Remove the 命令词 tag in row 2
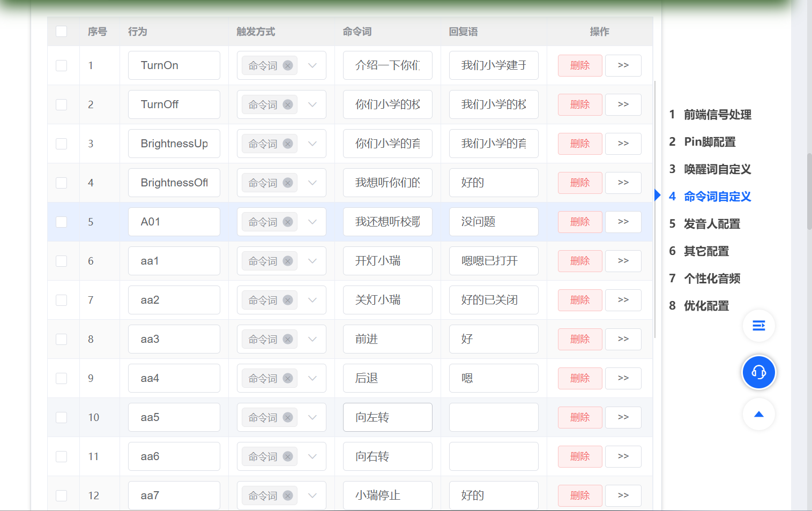 (288, 104)
